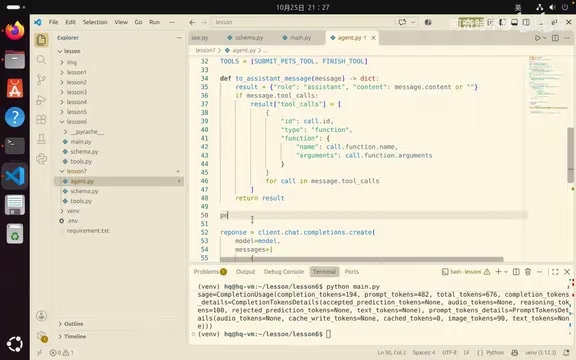Kill the terminal with trash icon

pos(528,272)
